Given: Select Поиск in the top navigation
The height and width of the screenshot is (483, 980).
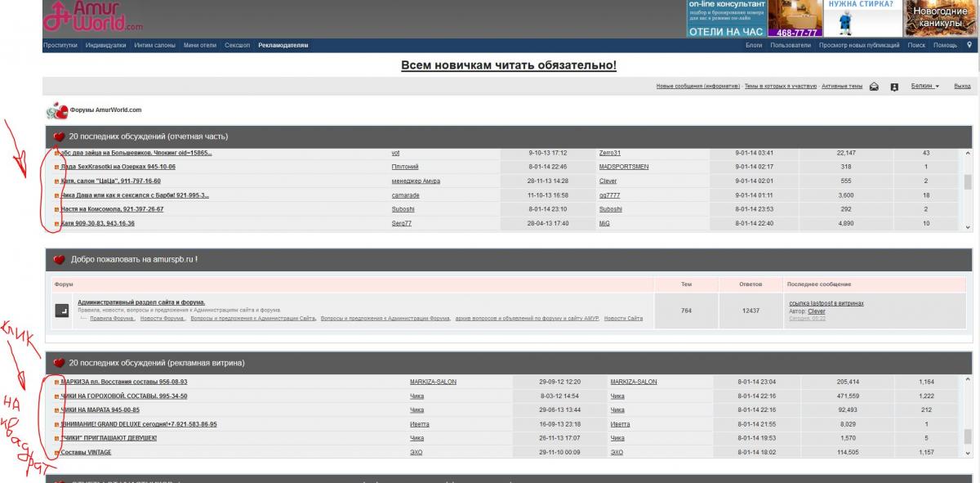Looking at the screenshot, I should [x=916, y=46].
